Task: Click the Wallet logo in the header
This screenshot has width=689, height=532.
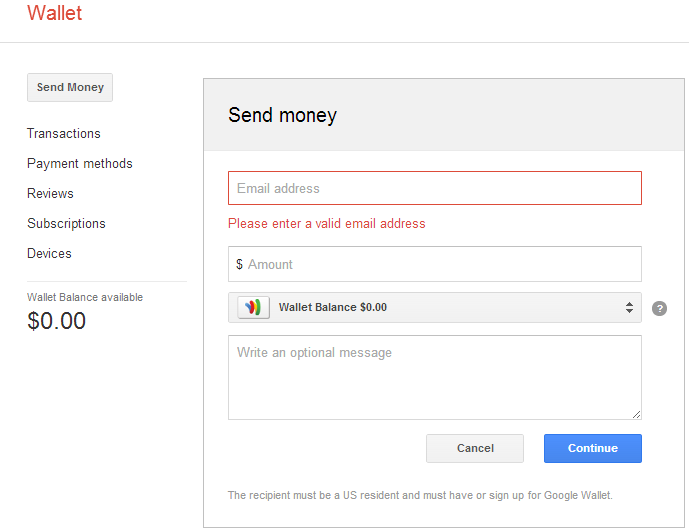Action: tap(55, 14)
